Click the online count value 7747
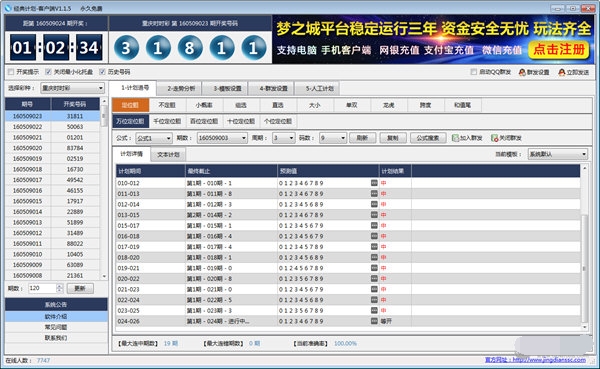The height and width of the screenshot is (369, 600). (43, 360)
